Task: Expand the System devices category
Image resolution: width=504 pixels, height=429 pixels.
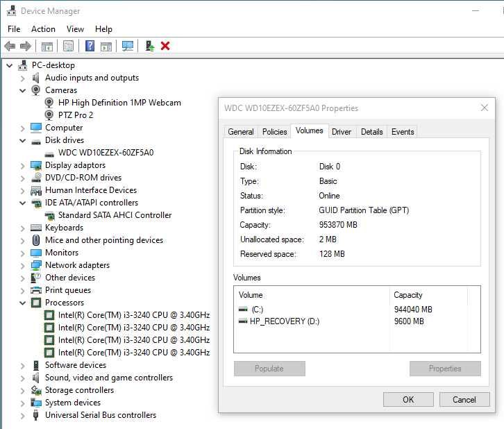Action: [22, 403]
